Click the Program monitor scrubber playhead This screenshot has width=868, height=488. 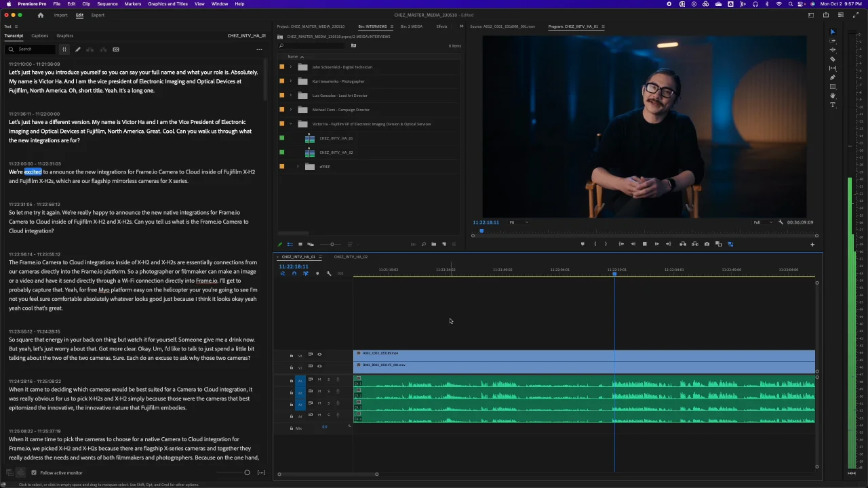[x=481, y=232]
